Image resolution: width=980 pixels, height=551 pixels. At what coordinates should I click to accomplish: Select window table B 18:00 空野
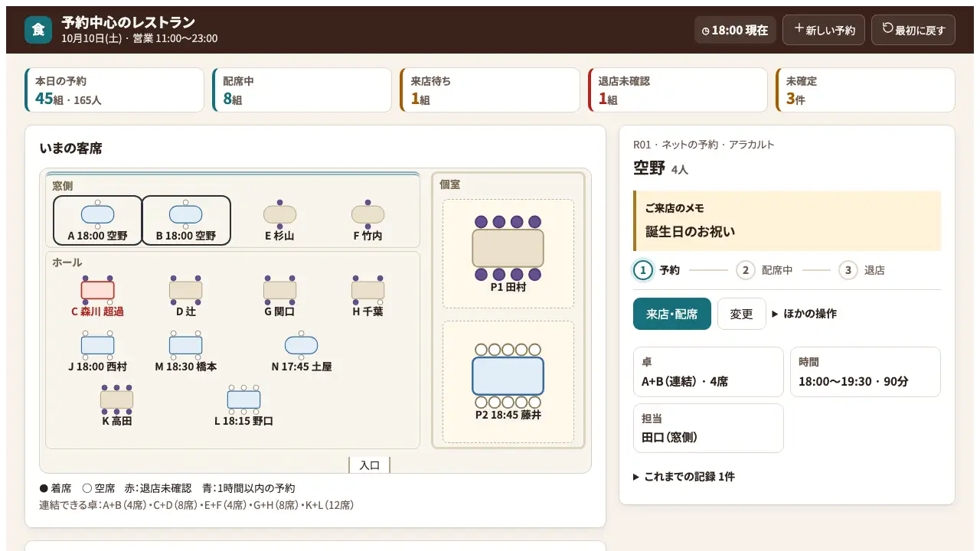pyautogui.click(x=186, y=220)
